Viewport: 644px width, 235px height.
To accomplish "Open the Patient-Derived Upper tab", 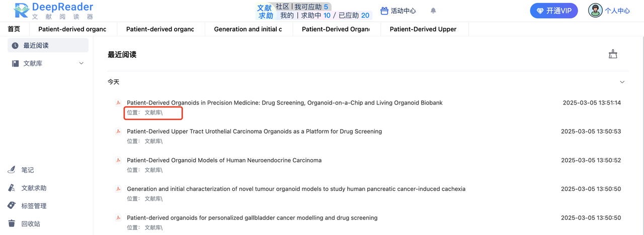I will [x=423, y=29].
